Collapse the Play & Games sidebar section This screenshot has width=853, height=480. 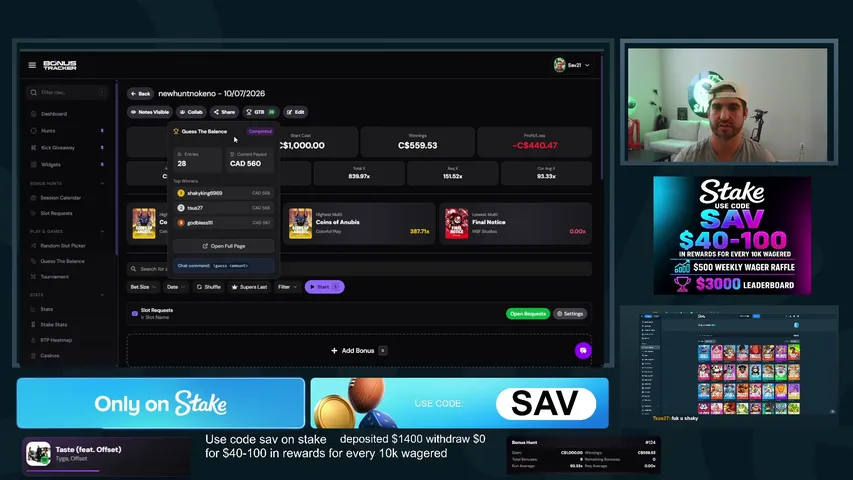coord(102,231)
